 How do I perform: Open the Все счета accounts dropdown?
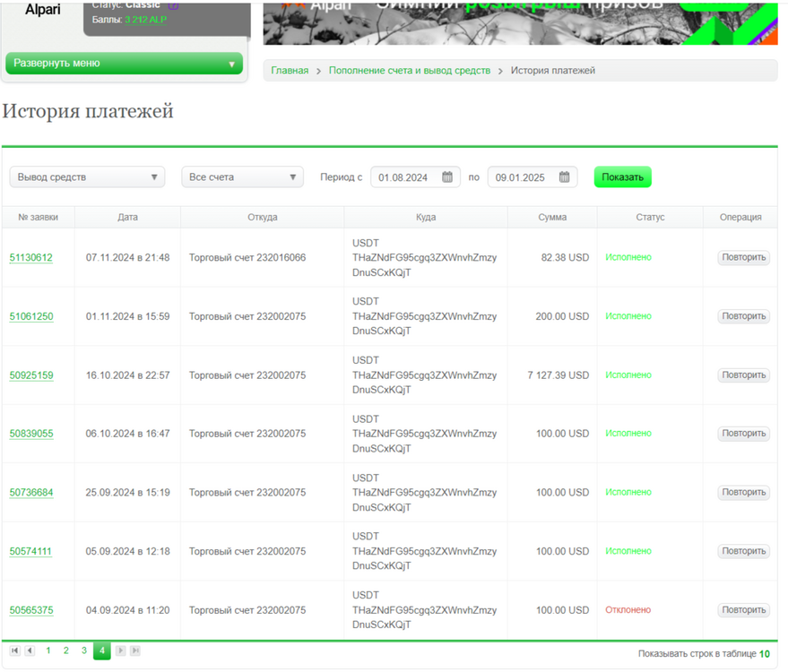pyautogui.click(x=242, y=177)
